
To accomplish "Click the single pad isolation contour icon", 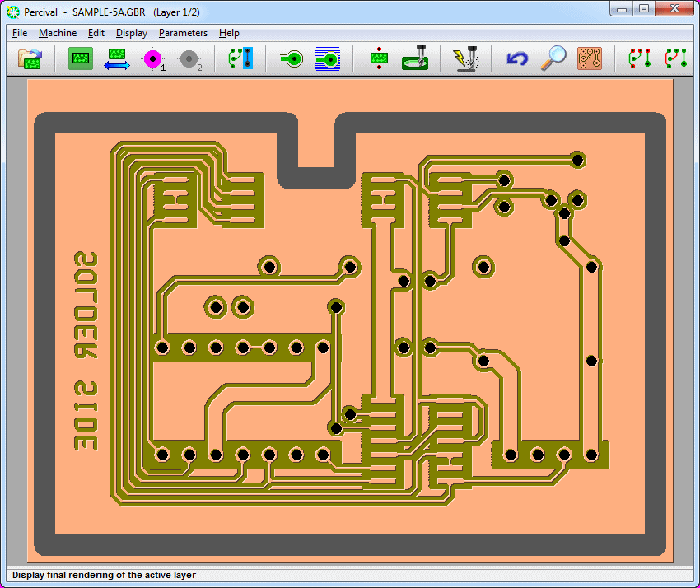I will click(x=292, y=59).
